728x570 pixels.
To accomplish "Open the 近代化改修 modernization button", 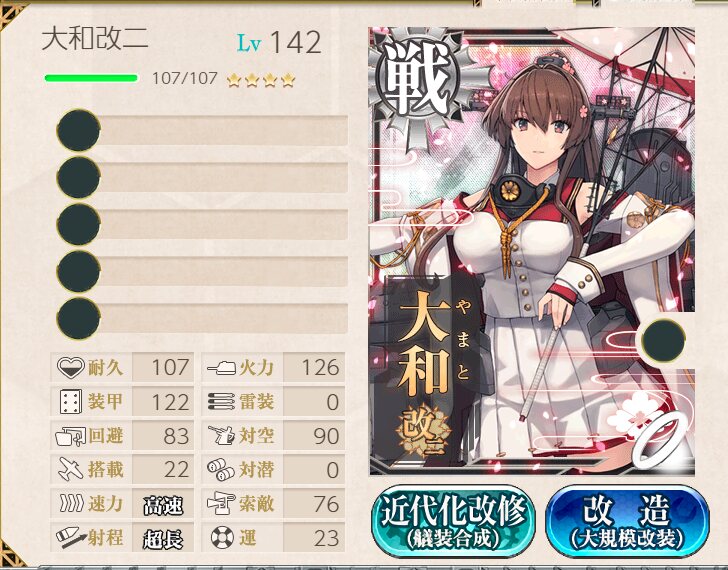I will pyautogui.click(x=454, y=520).
